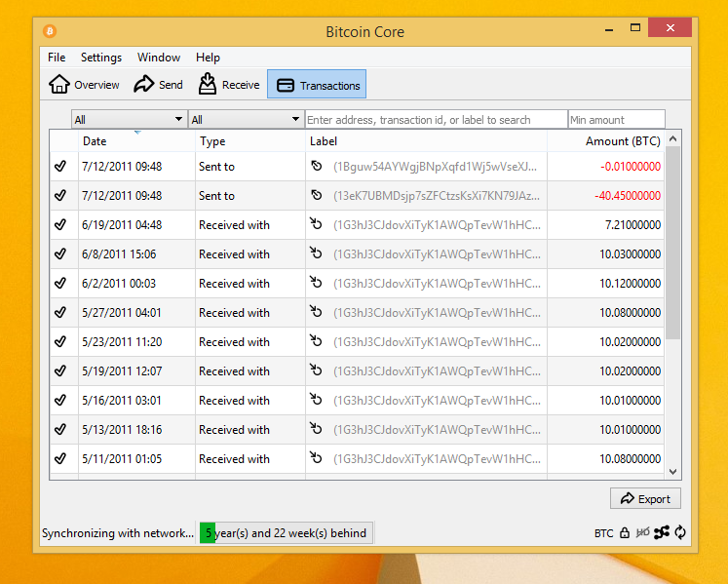Image resolution: width=728 pixels, height=584 pixels.
Task: Click sent icon beside address 1Bguw54AYWgjBNpXqfd1Wj5wVseXJ
Action: click(316, 166)
